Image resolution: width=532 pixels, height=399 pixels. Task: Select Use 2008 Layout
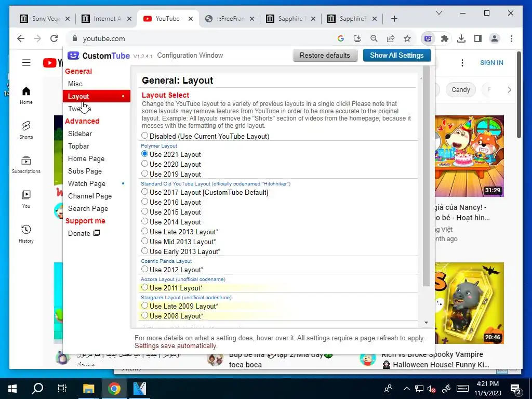click(144, 315)
